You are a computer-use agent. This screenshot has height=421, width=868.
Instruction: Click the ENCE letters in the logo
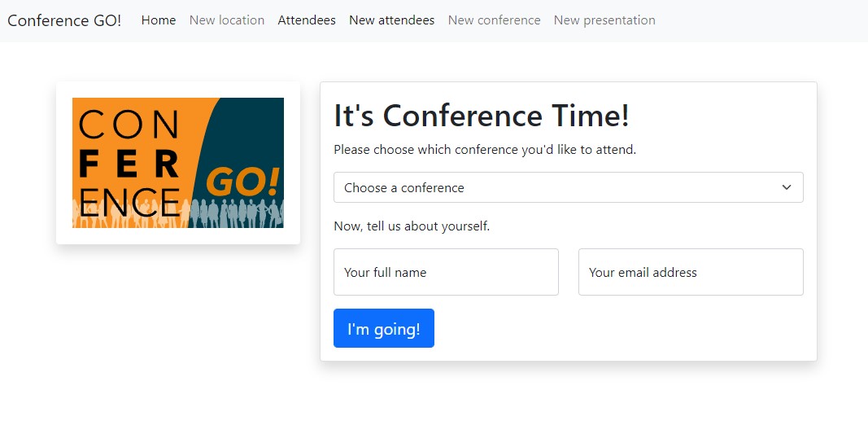click(130, 202)
